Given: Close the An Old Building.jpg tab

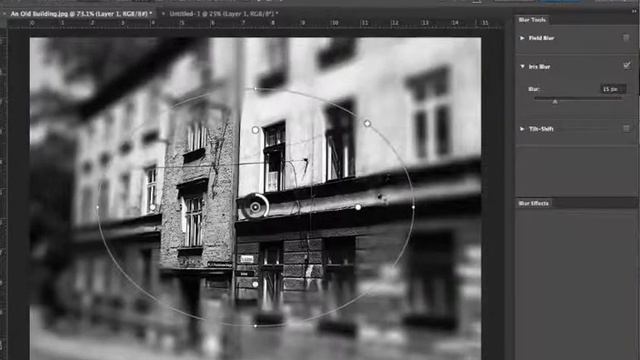Looking at the screenshot, I should 4,13.
